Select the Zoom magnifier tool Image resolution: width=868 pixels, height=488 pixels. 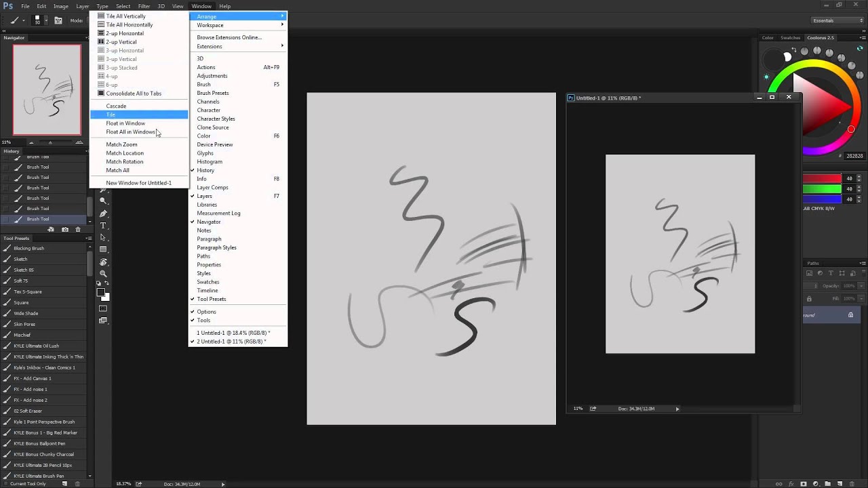click(x=103, y=274)
